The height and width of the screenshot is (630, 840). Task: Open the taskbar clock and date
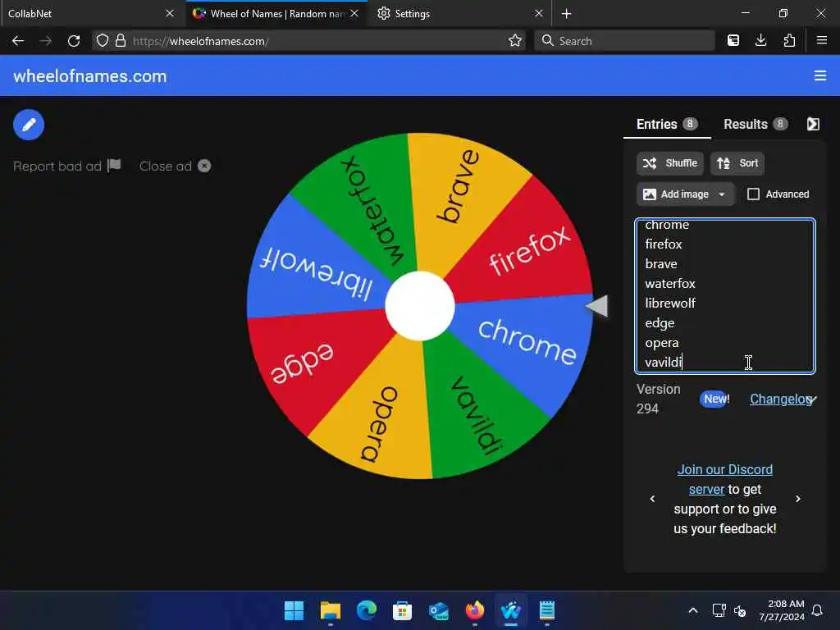coord(782,610)
